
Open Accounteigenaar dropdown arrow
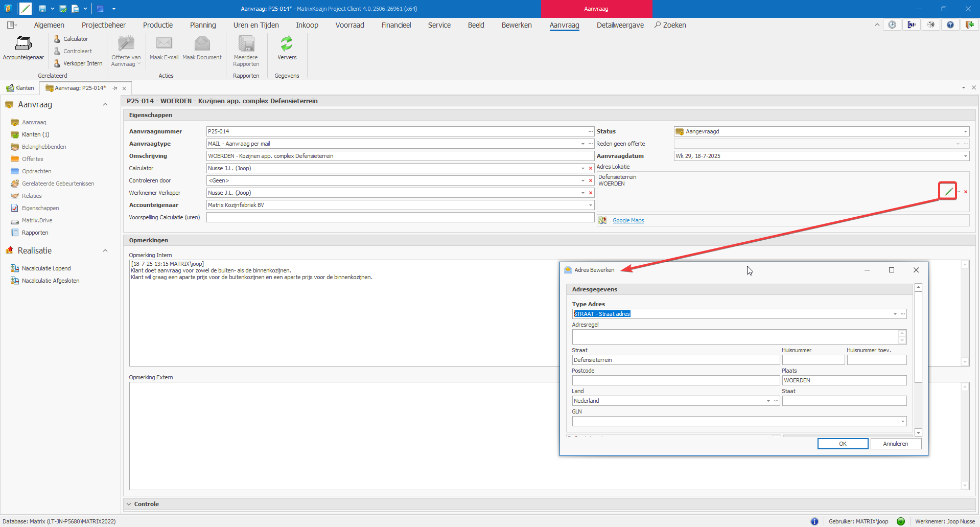coord(590,205)
